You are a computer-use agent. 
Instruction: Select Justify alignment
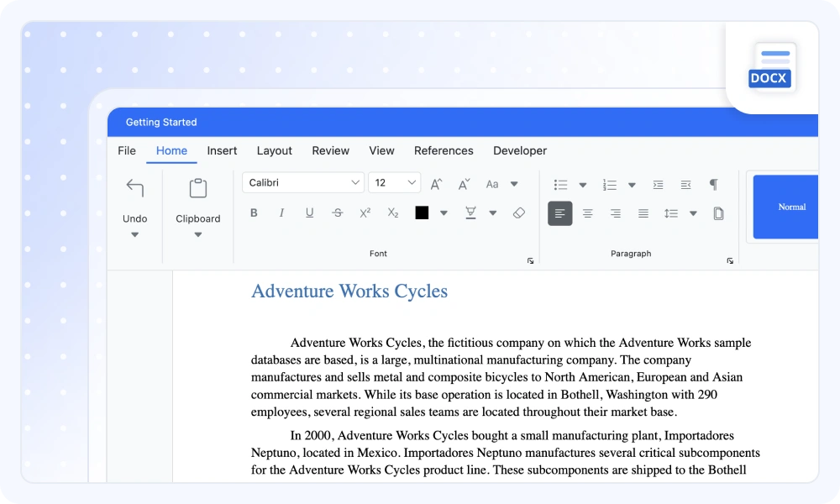[643, 213]
